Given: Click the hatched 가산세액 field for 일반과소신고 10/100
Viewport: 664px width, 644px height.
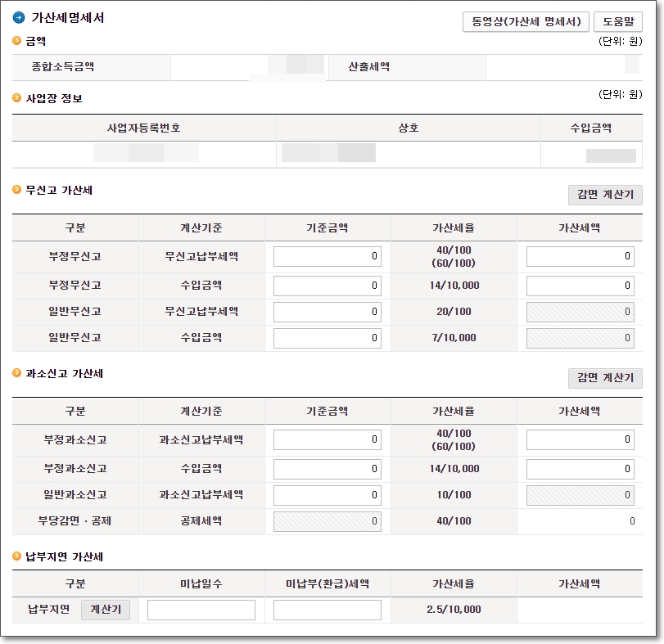Looking at the screenshot, I should point(580,495).
